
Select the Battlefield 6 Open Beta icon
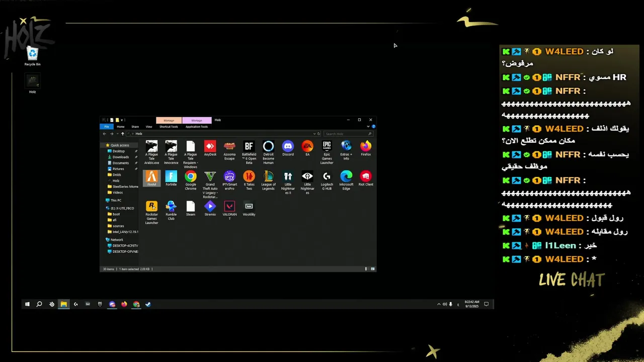pos(249,152)
